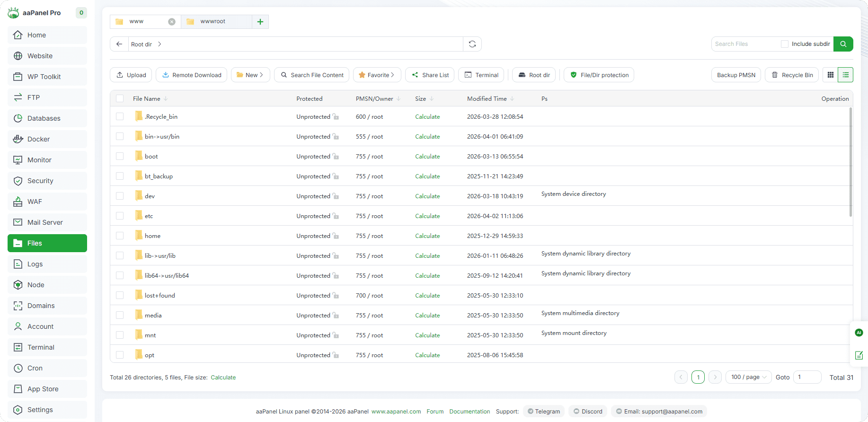Click the refresh directory icon
Image resolution: width=868 pixels, height=422 pixels.
click(472, 44)
